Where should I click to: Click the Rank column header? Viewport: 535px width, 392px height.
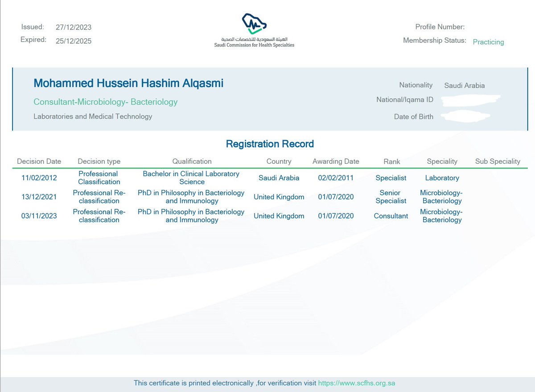point(392,161)
